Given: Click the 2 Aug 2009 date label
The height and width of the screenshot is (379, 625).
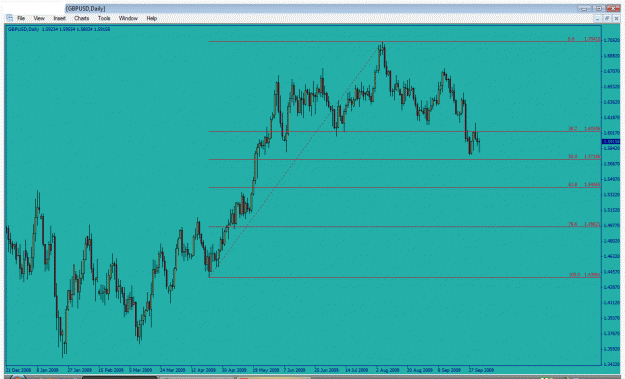Looking at the screenshot, I should (x=387, y=370).
